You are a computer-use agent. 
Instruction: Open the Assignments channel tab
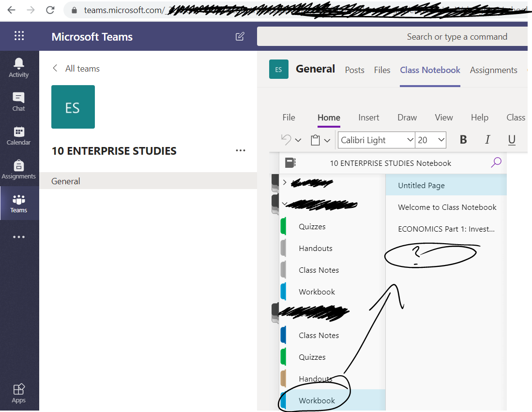tap(493, 70)
